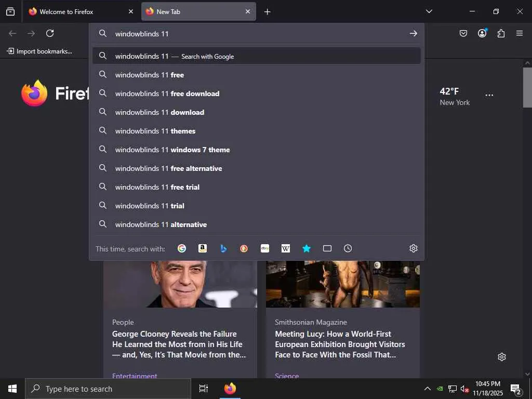Click the George Clooney article thumbnail
This screenshot has height=399, width=532.
tap(180, 284)
